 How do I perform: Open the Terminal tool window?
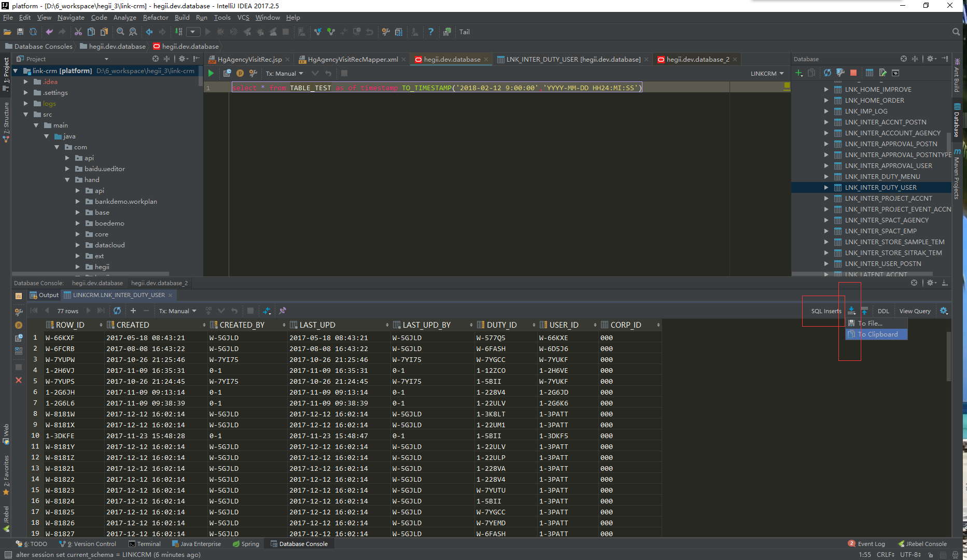click(145, 544)
